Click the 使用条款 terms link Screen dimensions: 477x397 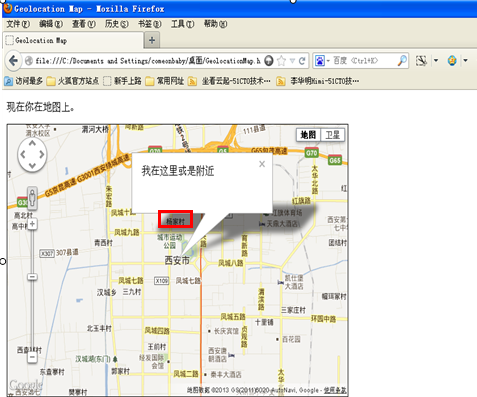coord(335,390)
